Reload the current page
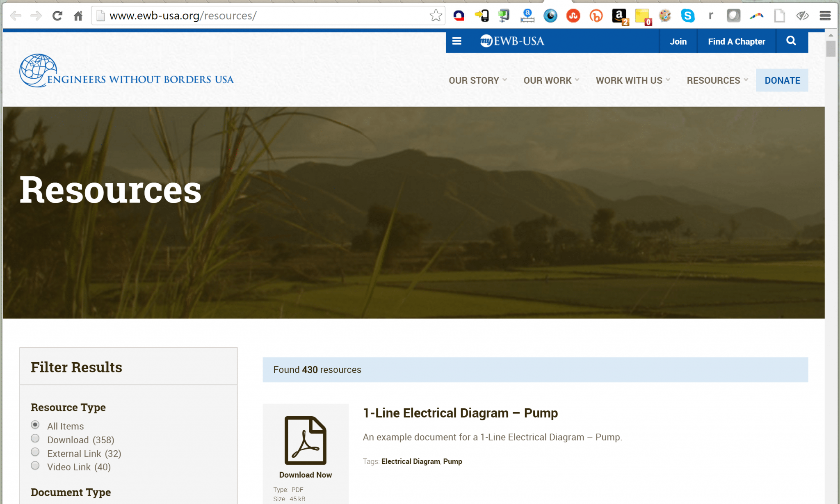840x504 pixels. [x=57, y=16]
